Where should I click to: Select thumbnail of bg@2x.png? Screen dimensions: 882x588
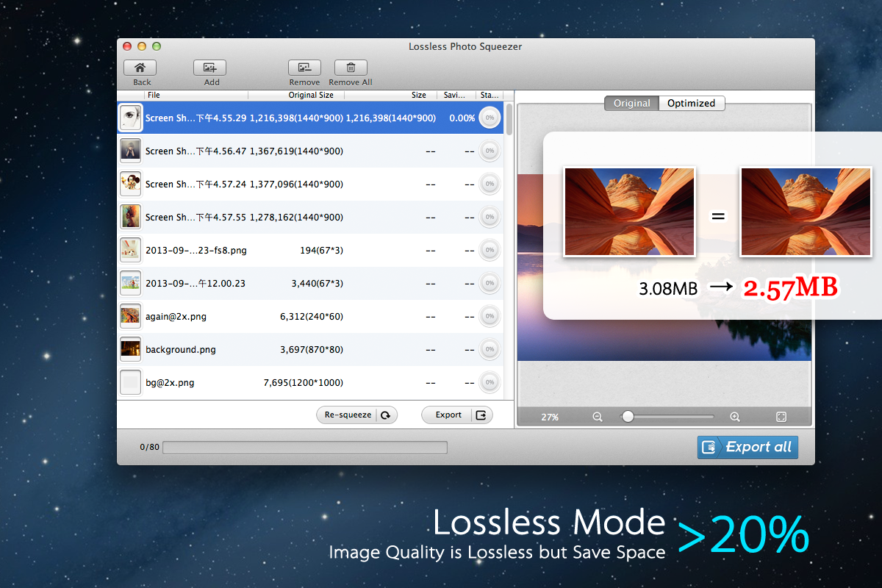pyautogui.click(x=130, y=382)
